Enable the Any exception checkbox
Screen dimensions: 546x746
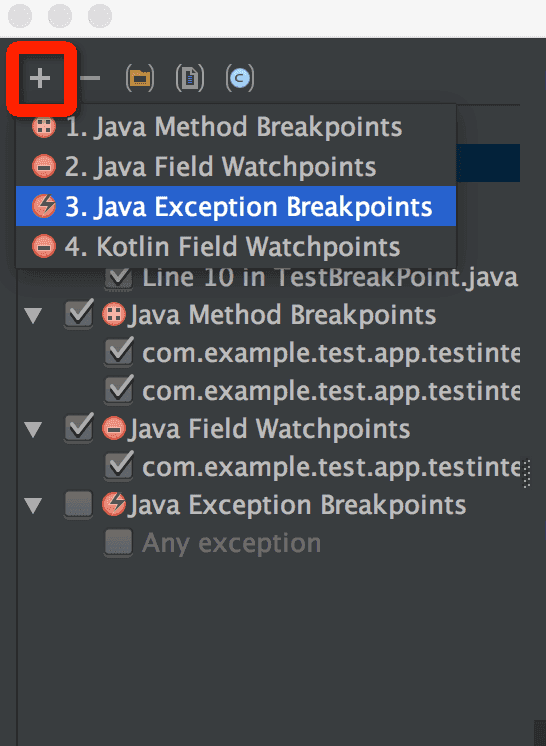[x=118, y=543]
